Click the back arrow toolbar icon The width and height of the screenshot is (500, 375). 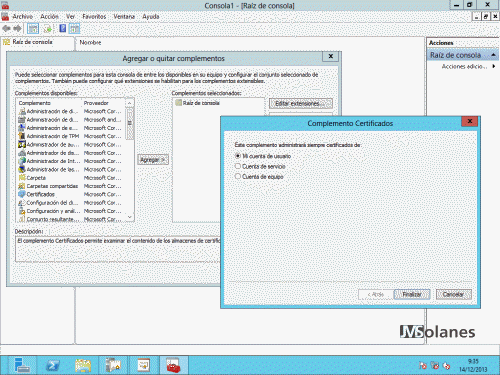pyautogui.click(x=6, y=29)
